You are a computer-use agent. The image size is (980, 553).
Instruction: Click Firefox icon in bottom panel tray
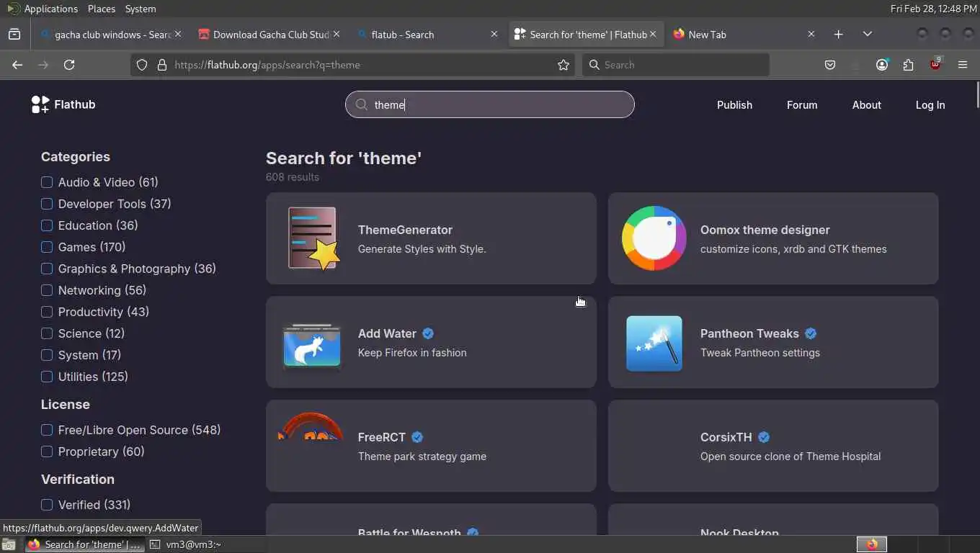[x=872, y=544]
